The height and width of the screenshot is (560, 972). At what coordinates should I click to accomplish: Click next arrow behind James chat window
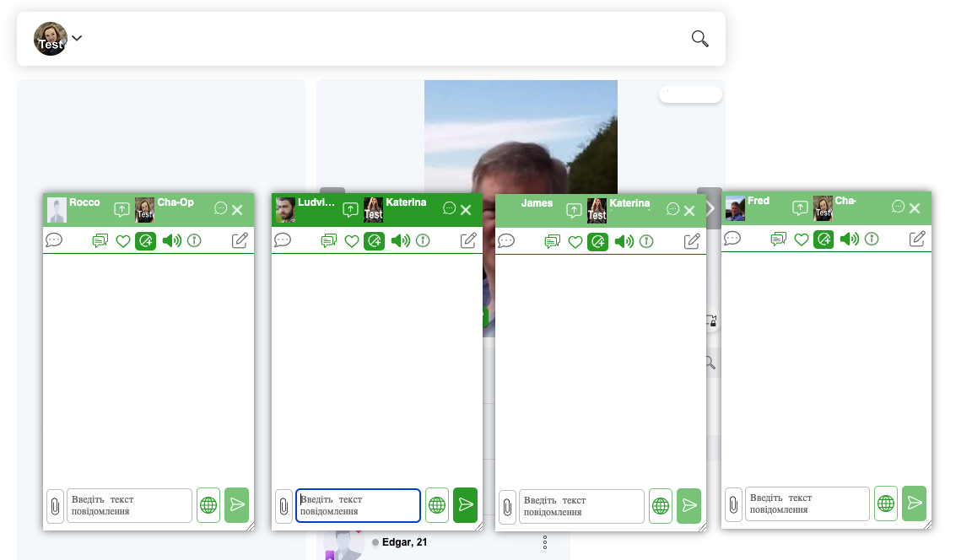click(x=710, y=209)
